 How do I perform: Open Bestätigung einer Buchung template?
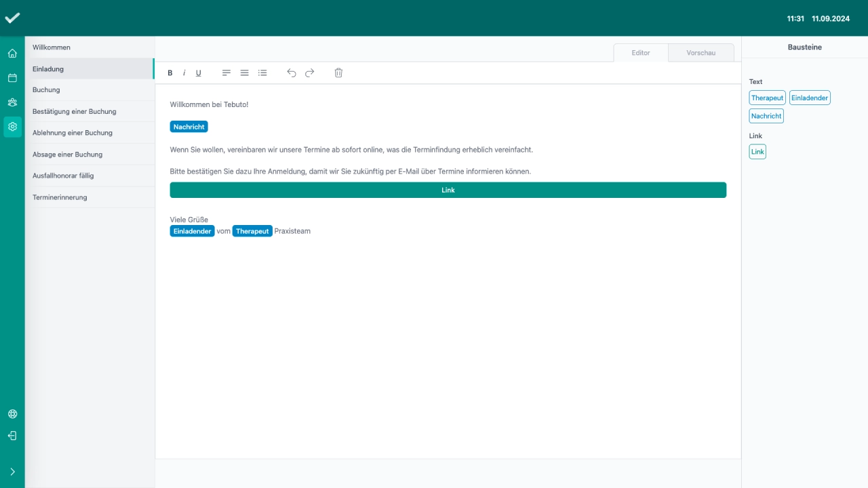pyautogui.click(x=90, y=111)
